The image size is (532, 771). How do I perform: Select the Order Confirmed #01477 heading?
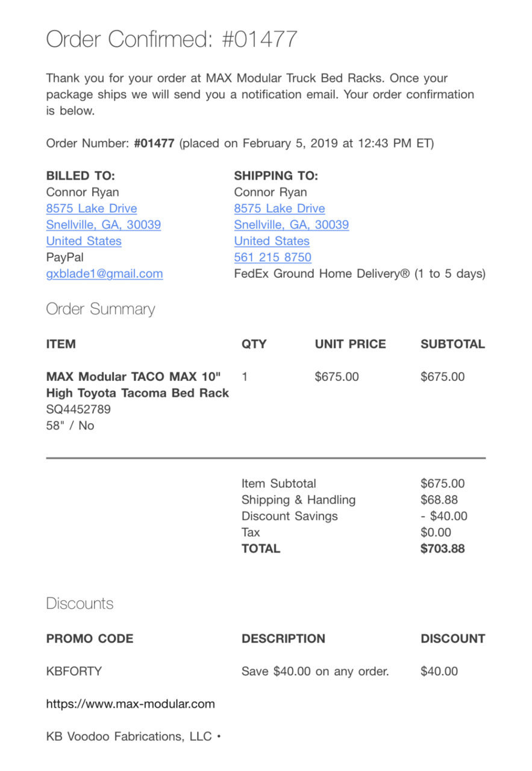tap(172, 39)
